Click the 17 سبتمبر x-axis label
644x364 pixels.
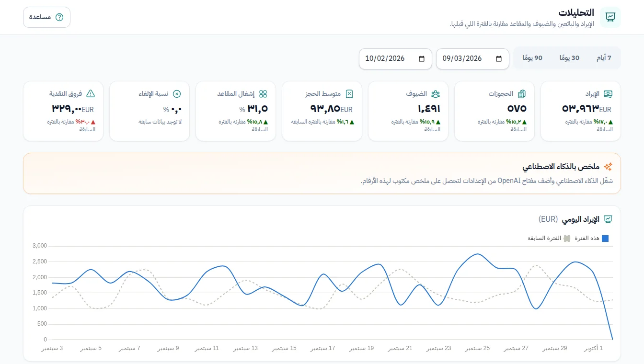[322, 348]
